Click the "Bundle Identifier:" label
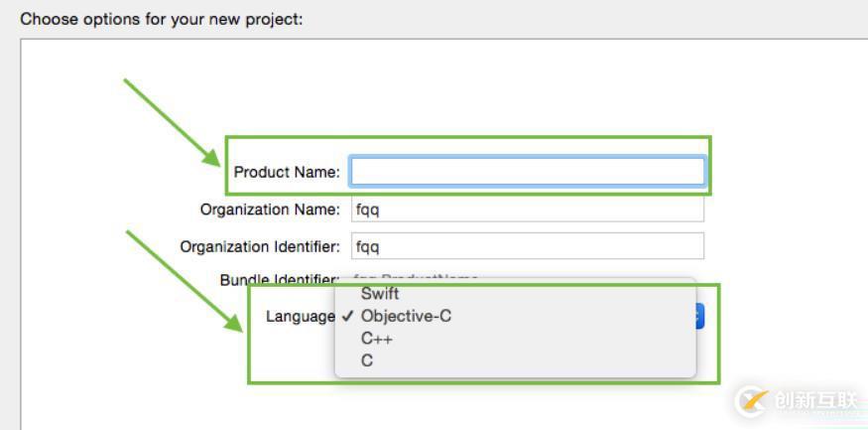 pyautogui.click(x=279, y=280)
